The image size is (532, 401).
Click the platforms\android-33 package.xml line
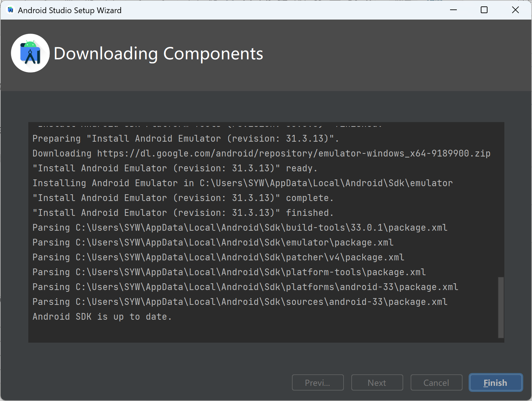coord(245,287)
